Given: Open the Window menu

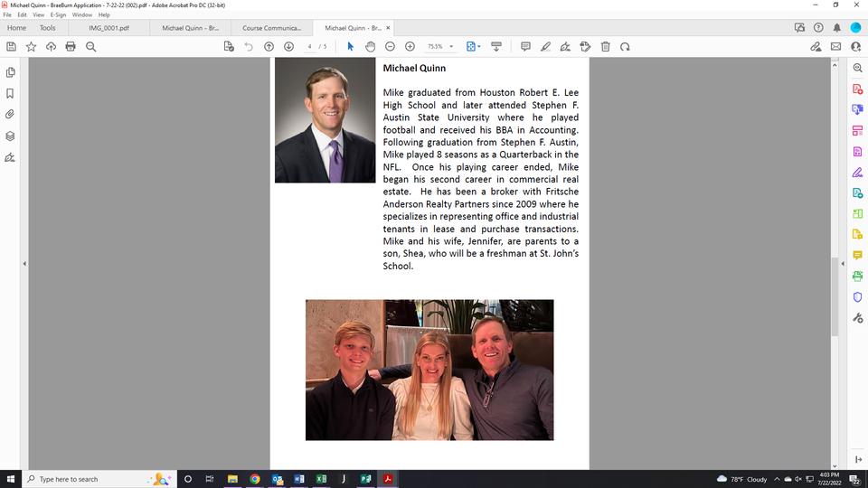Looking at the screenshot, I should pyautogui.click(x=82, y=15).
